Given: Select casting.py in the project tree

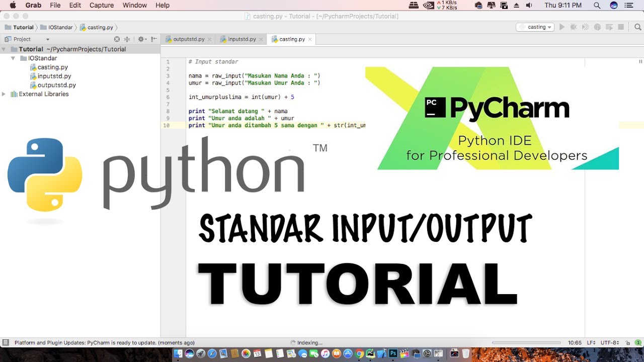Looking at the screenshot, I should tap(52, 67).
